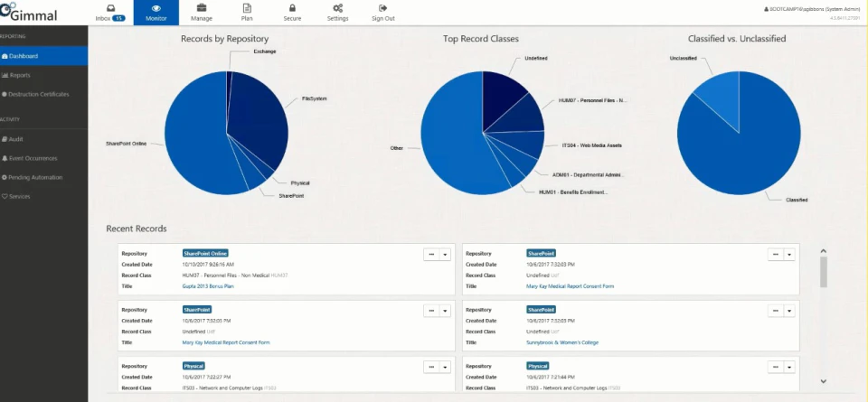Open the Plan document icon
The height and width of the screenshot is (402, 868).
click(x=247, y=8)
